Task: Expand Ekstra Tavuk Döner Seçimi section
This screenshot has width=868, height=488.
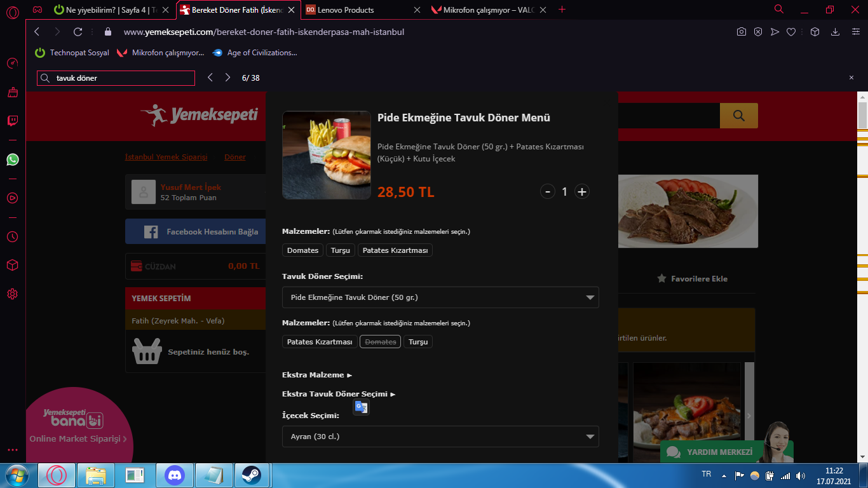Action: point(339,394)
